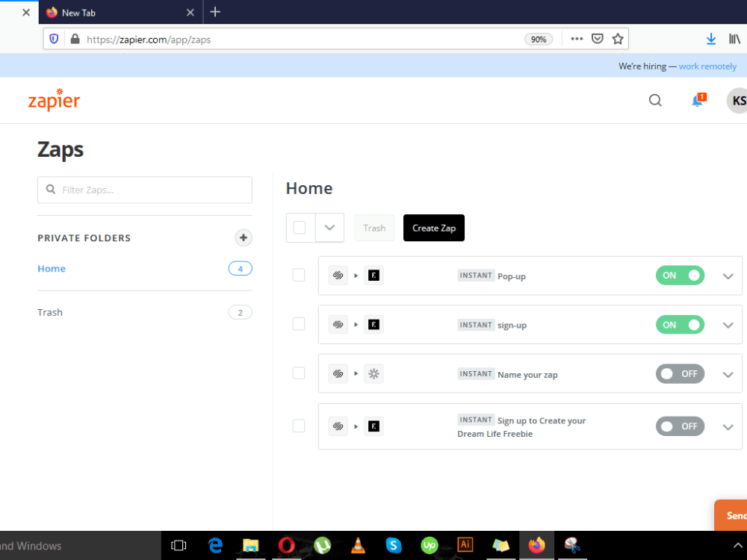Focus the Filter Zaps search field
The height and width of the screenshot is (560, 747).
pyautogui.click(x=145, y=190)
